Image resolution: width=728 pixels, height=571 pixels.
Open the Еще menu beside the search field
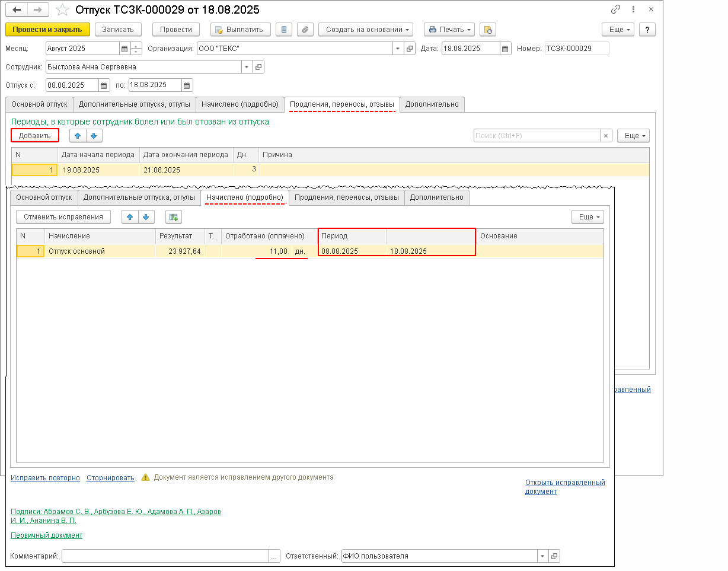tap(633, 136)
